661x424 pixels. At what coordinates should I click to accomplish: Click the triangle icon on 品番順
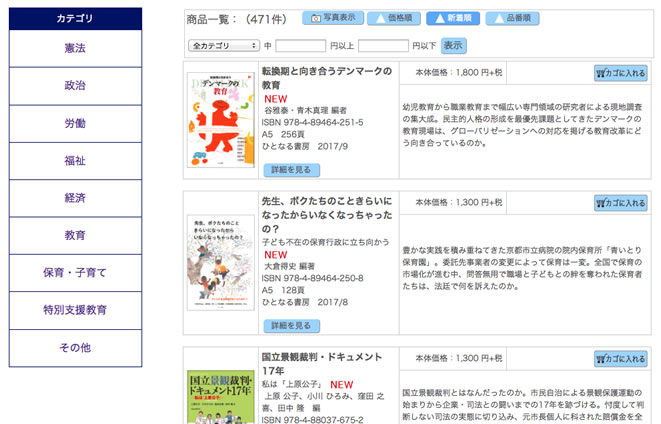pyautogui.click(x=499, y=18)
